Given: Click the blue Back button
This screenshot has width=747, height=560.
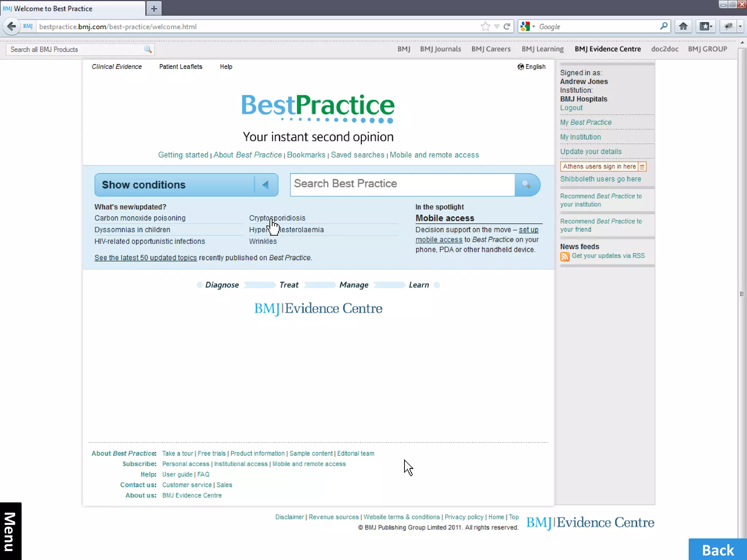Looking at the screenshot, I should 717,550.
